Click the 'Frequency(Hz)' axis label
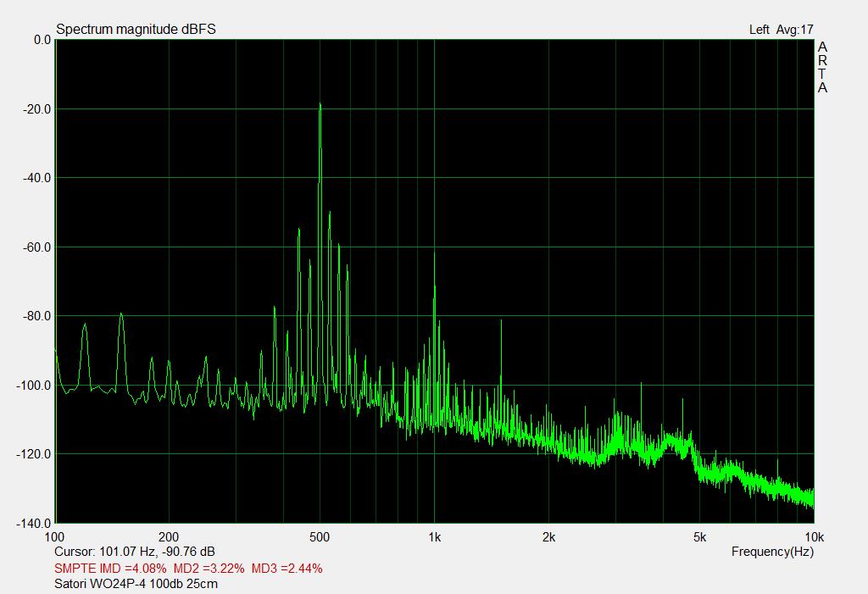The height and width of the screenshot is (594, 868). (772, 552)
